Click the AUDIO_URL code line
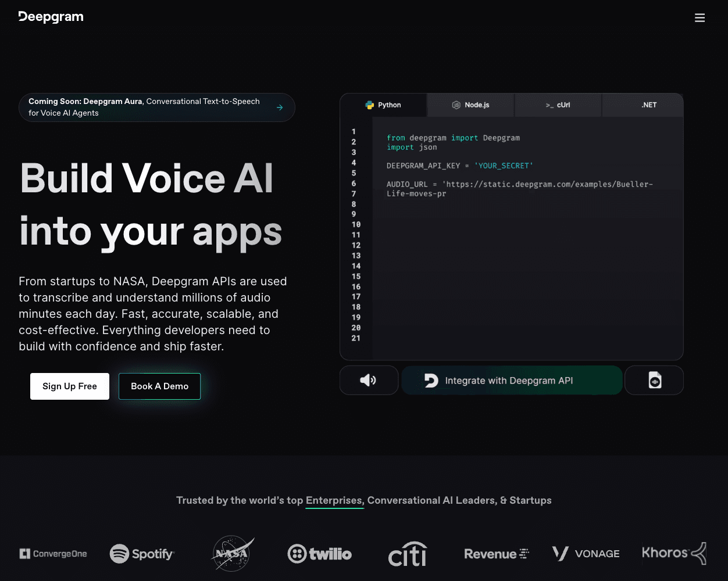The width and height of the screenshot is (728, 581). coord(520,189)
